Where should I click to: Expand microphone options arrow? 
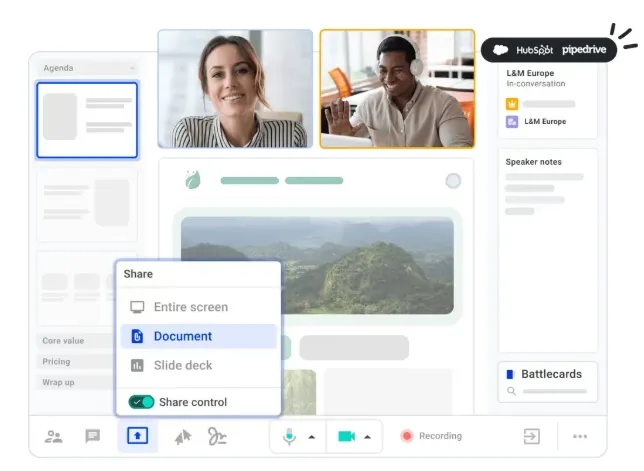[x=312, y=437]
